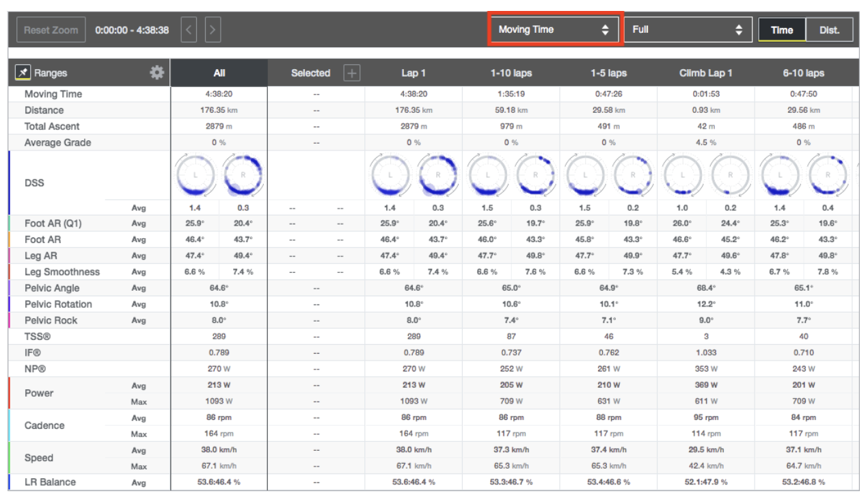Viewport: 868px width, 498px height.
Task: Click the plus icon next to Selected
Action: coord(352,73)
